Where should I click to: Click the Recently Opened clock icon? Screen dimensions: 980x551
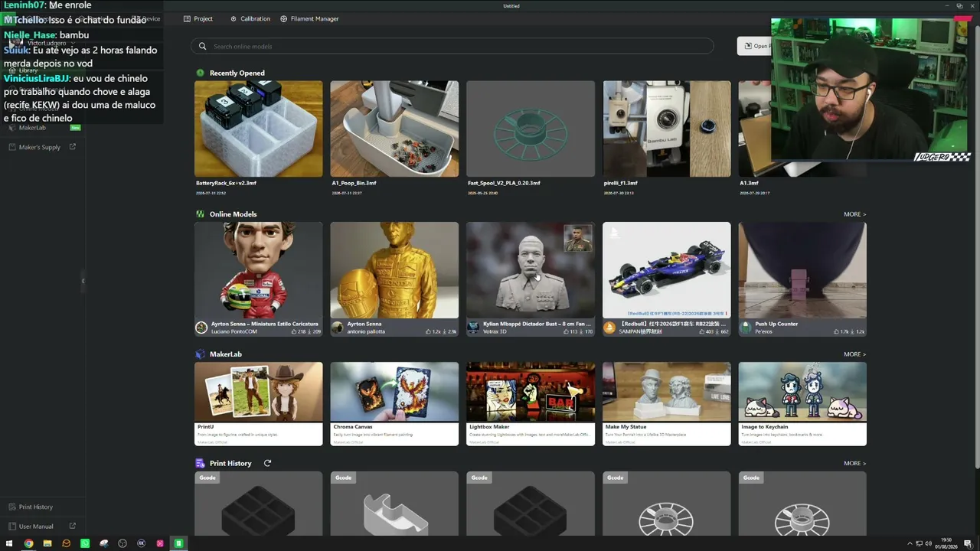tap(201, 73)
